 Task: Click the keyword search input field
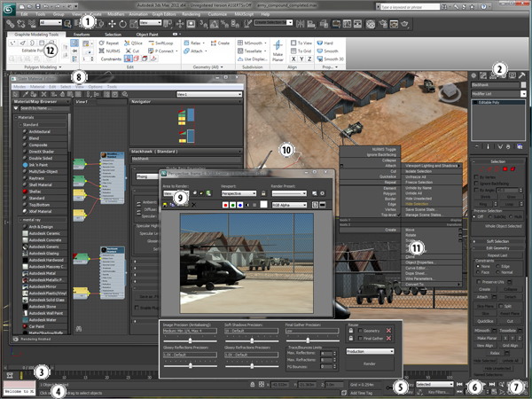click(410, 8)
